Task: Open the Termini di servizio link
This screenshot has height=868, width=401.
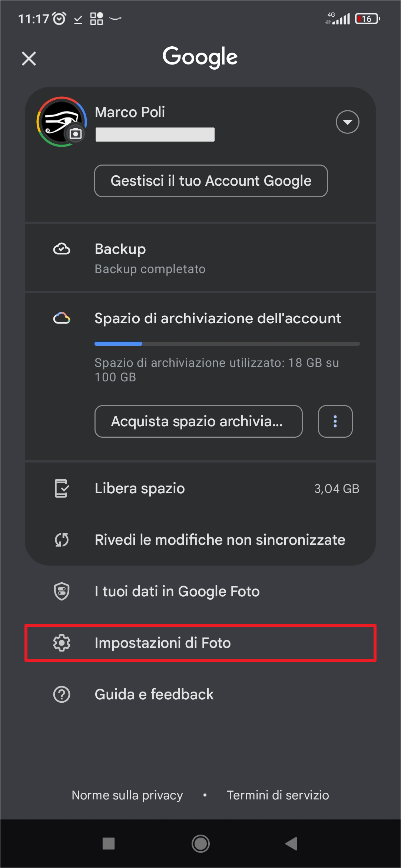Action: coord(278,795)
